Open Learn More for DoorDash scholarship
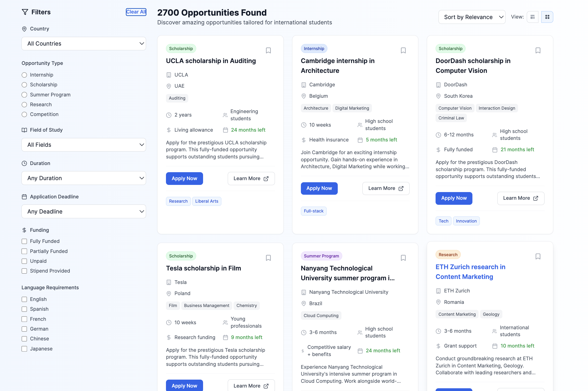 [x=520, y=198]
